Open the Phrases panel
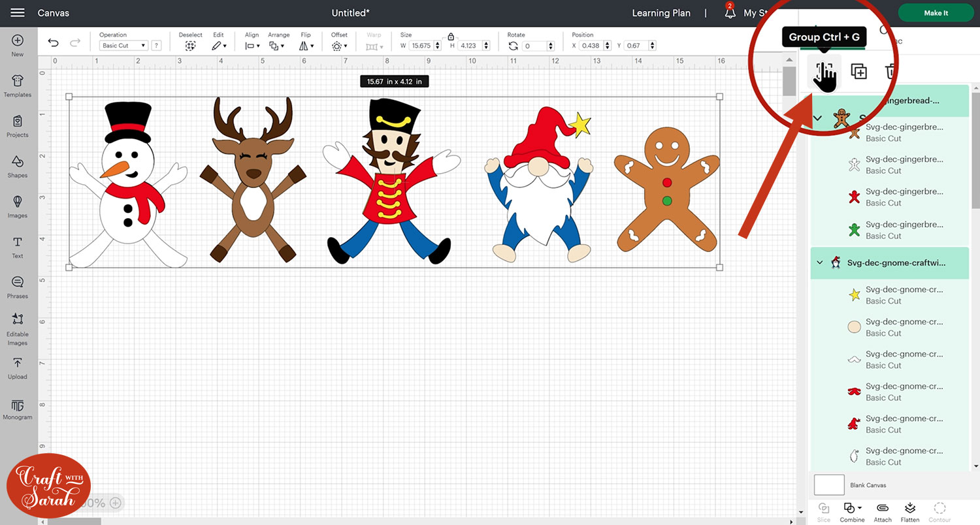 pyautogui.click(x=18, y=287)
